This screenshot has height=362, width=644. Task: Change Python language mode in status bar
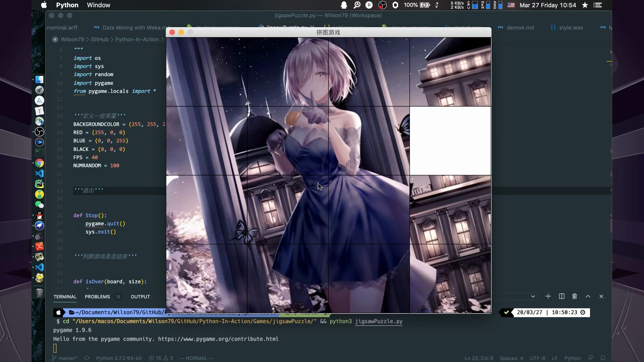(572, 358)
